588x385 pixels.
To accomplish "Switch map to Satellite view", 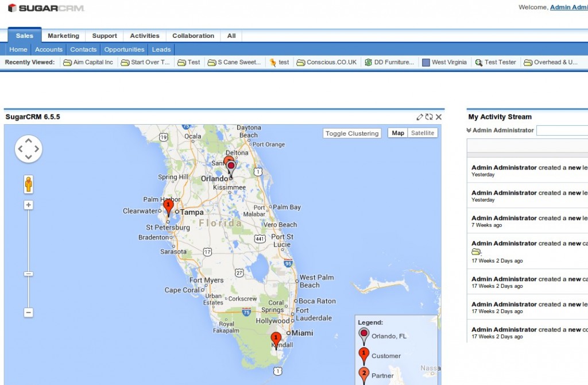I will pos(423,133).
